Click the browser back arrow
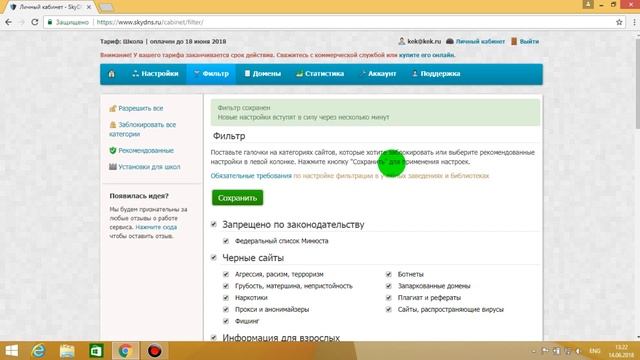Image resolution: width=640 pixels, height=360 pixels. [x=9, y=22]
